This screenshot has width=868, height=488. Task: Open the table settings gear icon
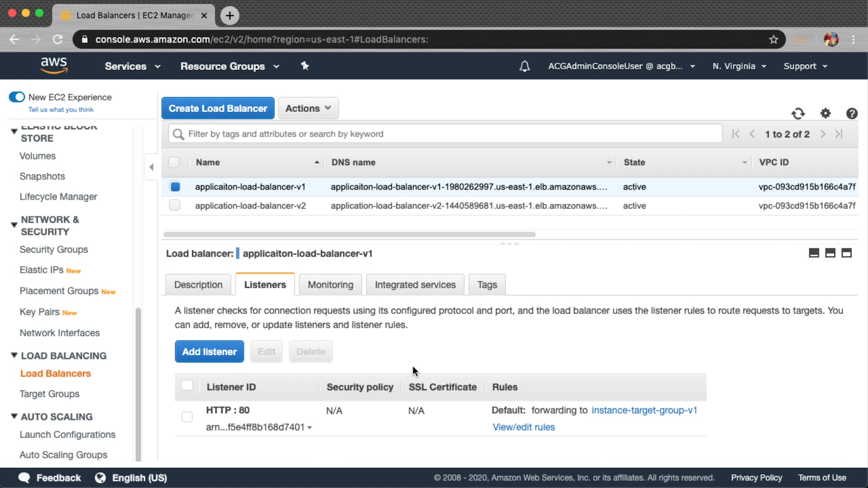pyautogui.click(x=826, y=113)
